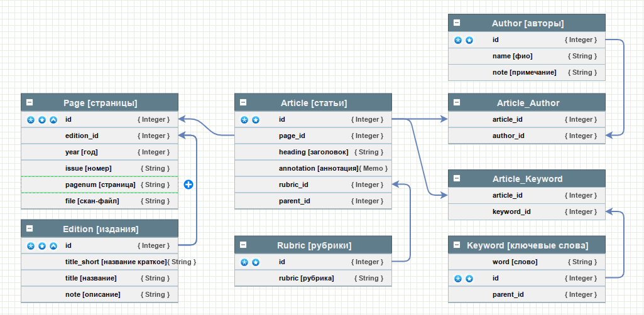The width and height of the screenshot is (644, 315).
Task: Collapse the Article_Author table
Action: click(x=457, y=102)
